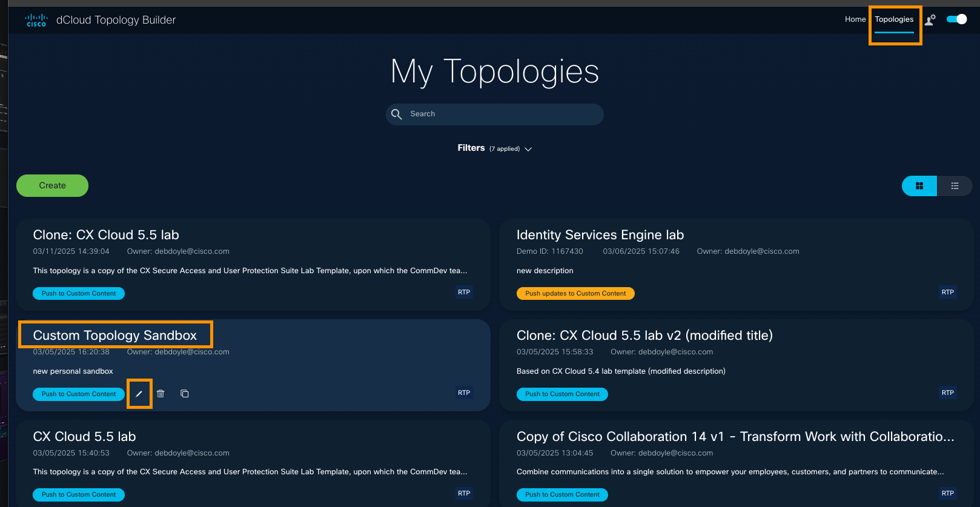Click RTP badge on Cisco Collaboration 14 card
Image resolution: width=980 pixels, height=507 pixels.
tap(948, 494)
